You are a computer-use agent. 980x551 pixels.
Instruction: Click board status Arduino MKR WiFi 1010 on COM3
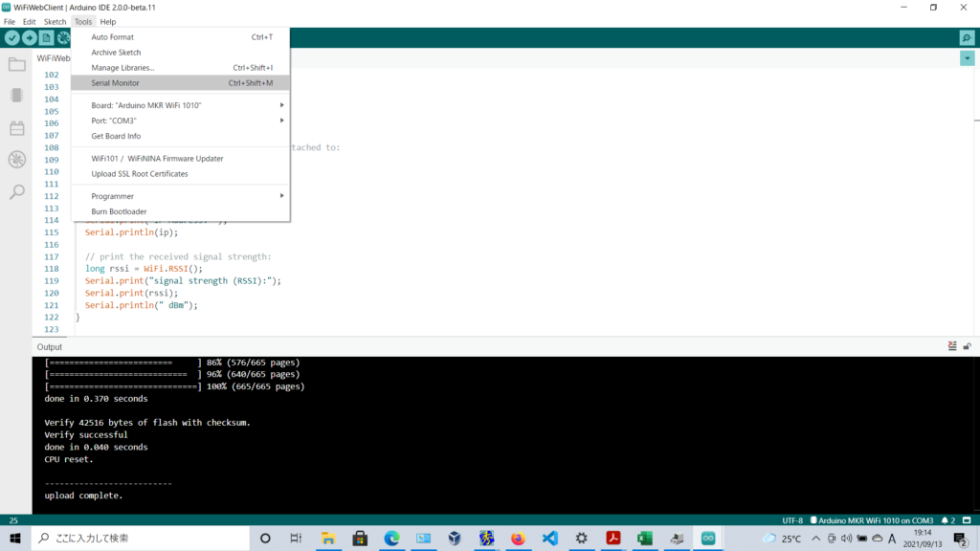(872, 520)
